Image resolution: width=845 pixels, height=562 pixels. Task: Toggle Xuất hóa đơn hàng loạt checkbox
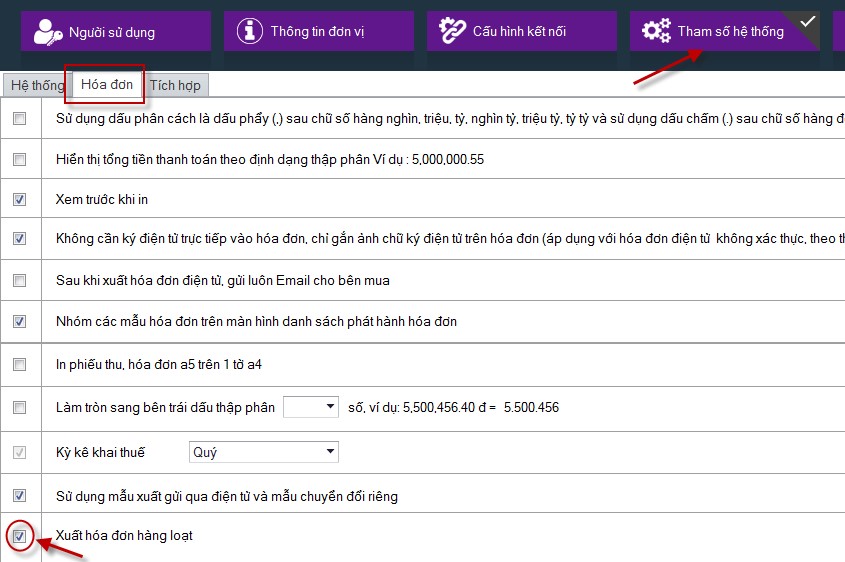pos(20,536)
